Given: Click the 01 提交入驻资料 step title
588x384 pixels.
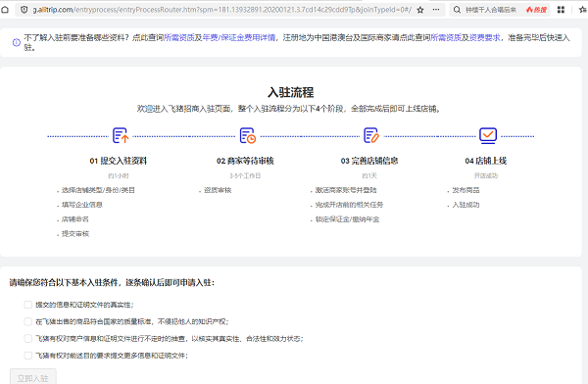Looking at the screenshot, I should click(x=119, y=161).
